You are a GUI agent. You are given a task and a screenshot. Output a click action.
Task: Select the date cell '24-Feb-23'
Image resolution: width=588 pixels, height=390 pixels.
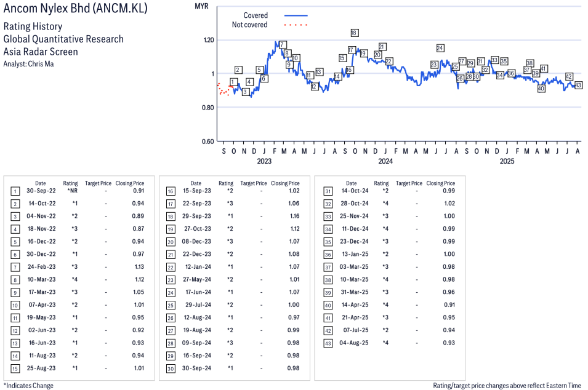click(x=42, y=267)
